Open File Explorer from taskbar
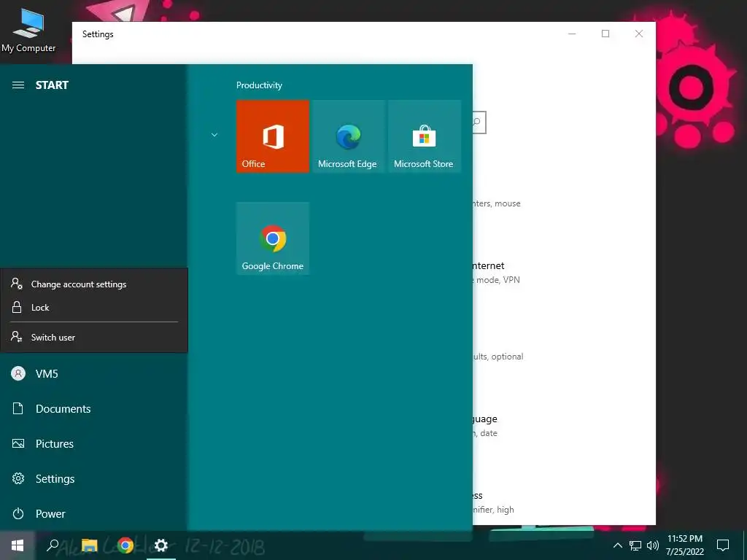 pos(89,545)
